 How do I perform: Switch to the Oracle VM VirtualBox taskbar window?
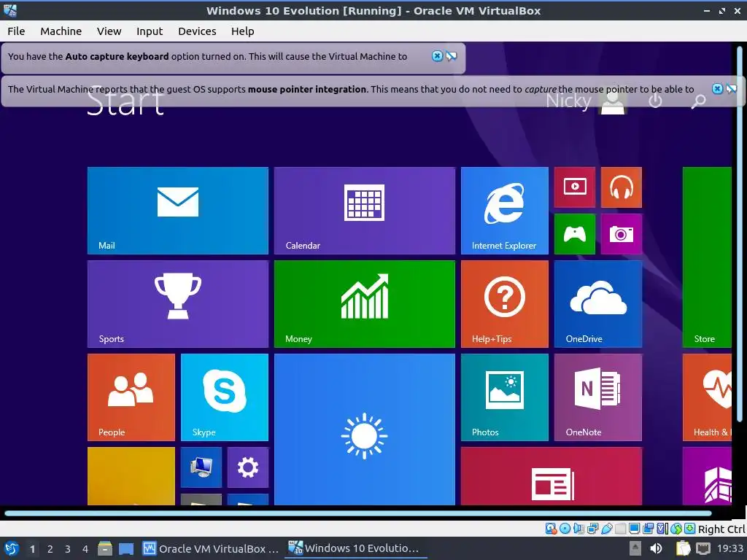click(211, 548)
